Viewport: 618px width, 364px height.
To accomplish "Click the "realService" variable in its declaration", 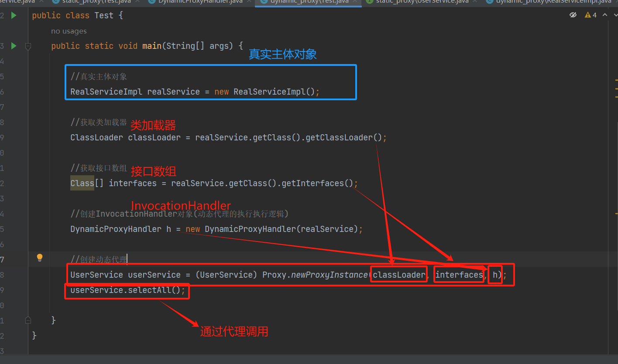I will tap(174, 92).
